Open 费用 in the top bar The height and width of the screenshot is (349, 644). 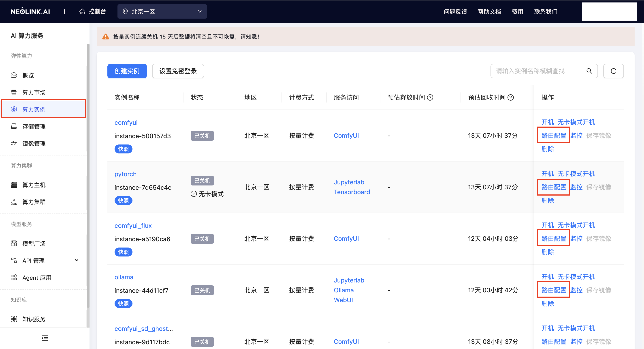click(x=518, y=11)
